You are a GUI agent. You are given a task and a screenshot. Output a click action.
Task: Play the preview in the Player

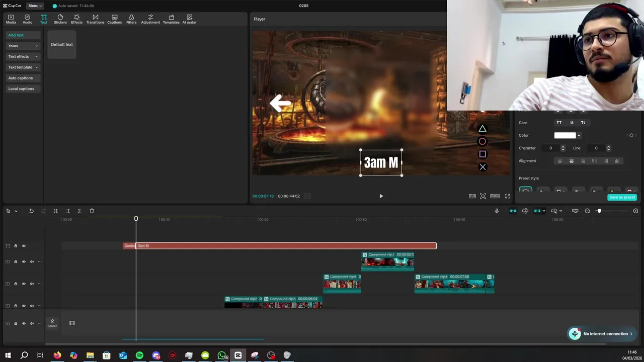[381, 196]
